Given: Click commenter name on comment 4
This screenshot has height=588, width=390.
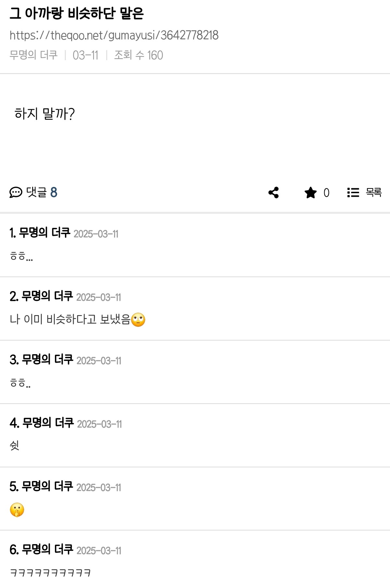Looking at the screenshot, I should [48, 423].
